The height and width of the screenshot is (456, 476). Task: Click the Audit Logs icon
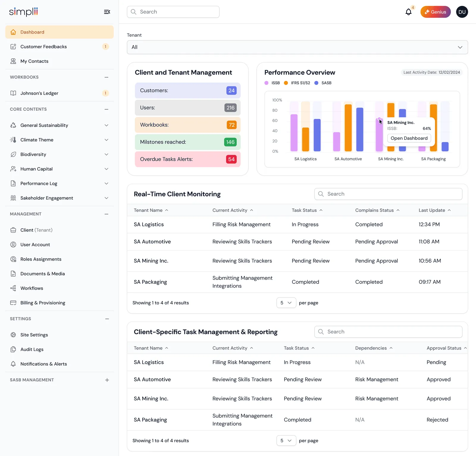tap(13, 350)
